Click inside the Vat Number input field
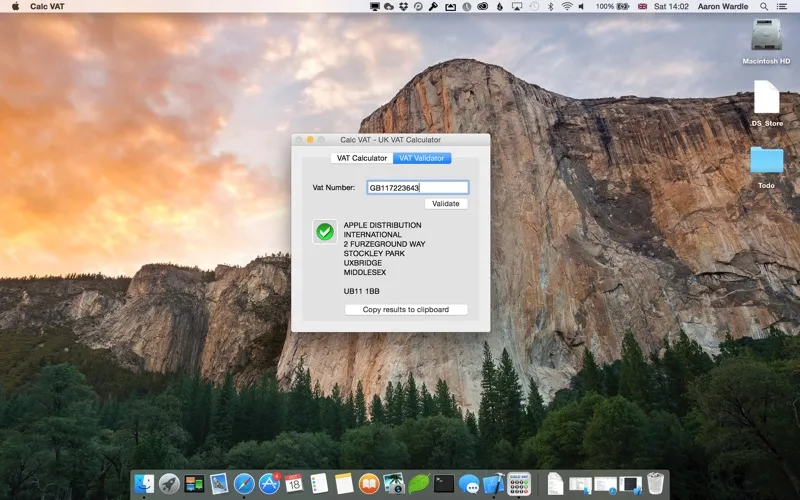800x500 pixels. coord(417,188)
